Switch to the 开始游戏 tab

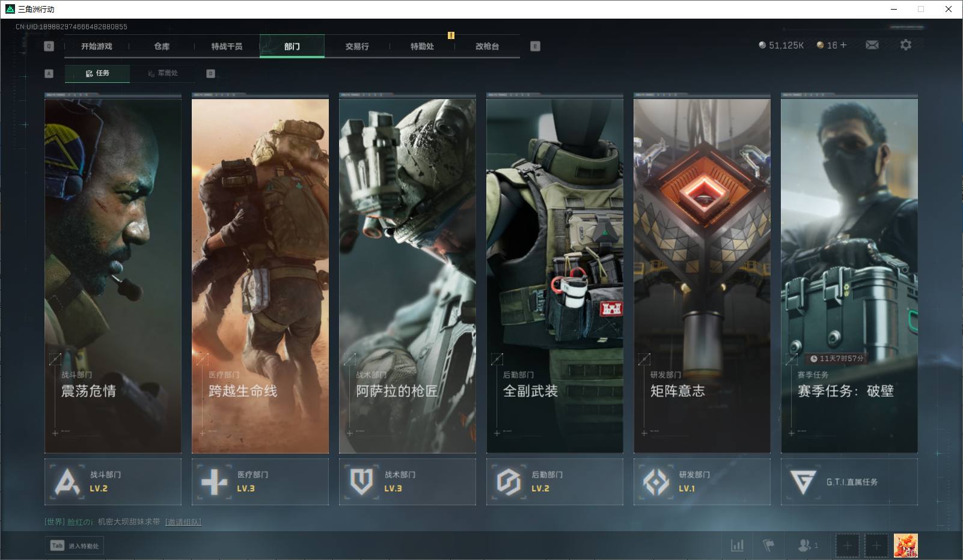click(97, 46)
